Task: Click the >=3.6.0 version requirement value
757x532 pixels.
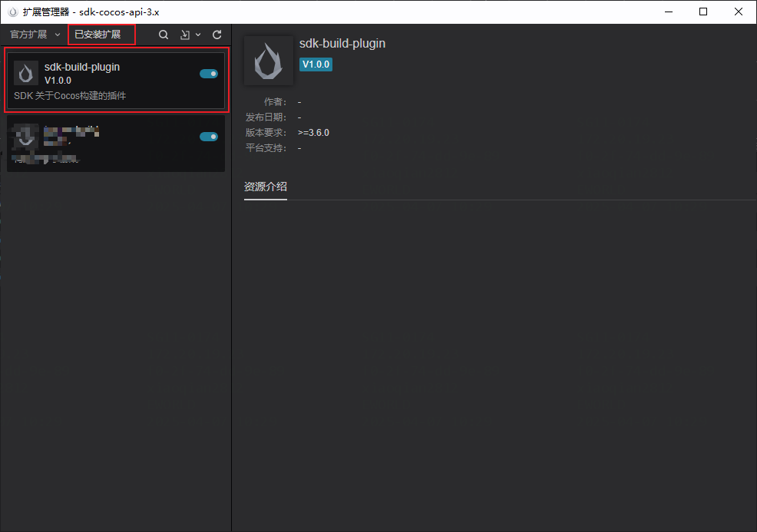Action: point(313,133)
